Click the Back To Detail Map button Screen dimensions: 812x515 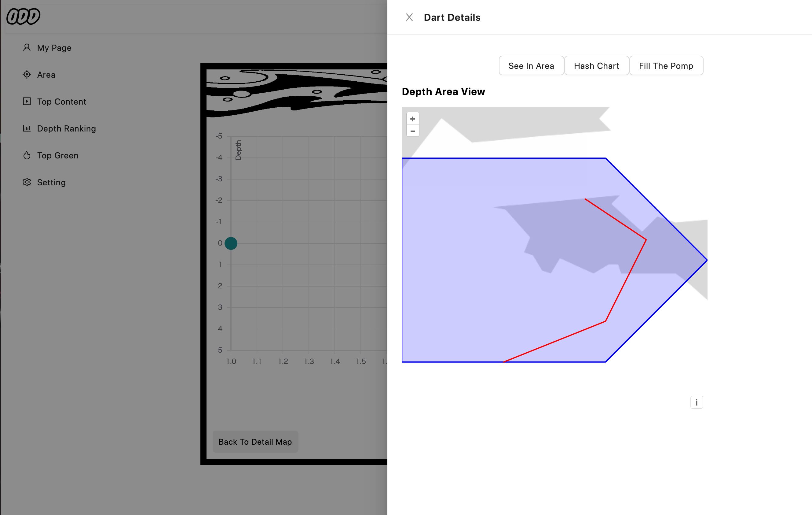tap(255, 442)
